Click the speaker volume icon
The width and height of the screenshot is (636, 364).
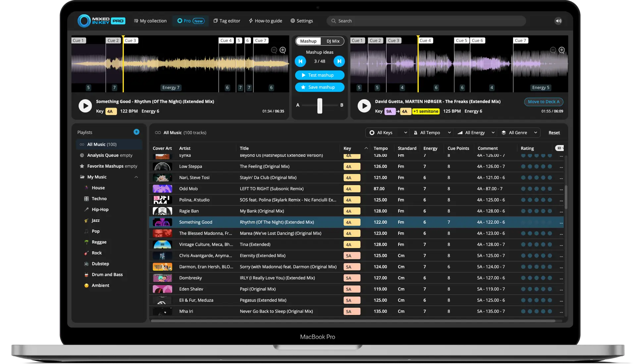pos(558,21)
